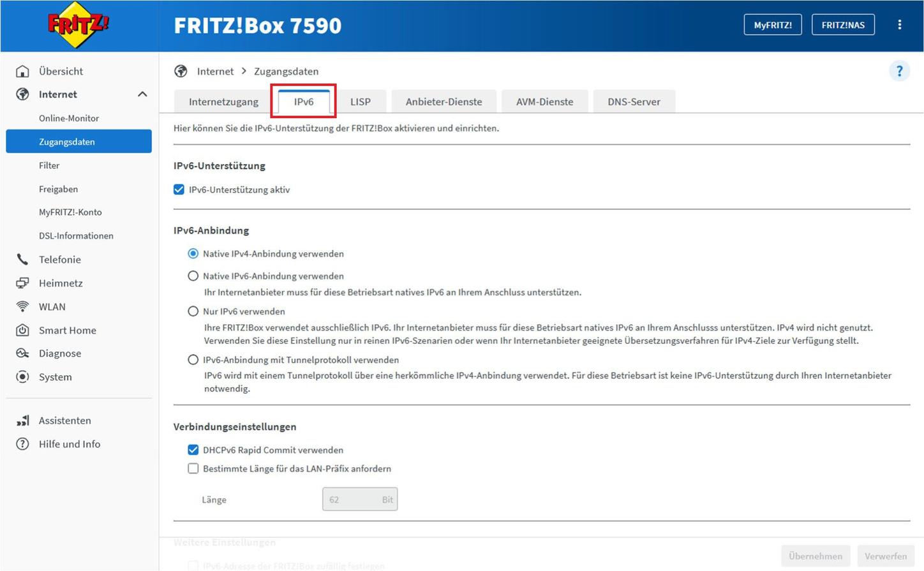Collapse the Internet sidebar section

142,94
